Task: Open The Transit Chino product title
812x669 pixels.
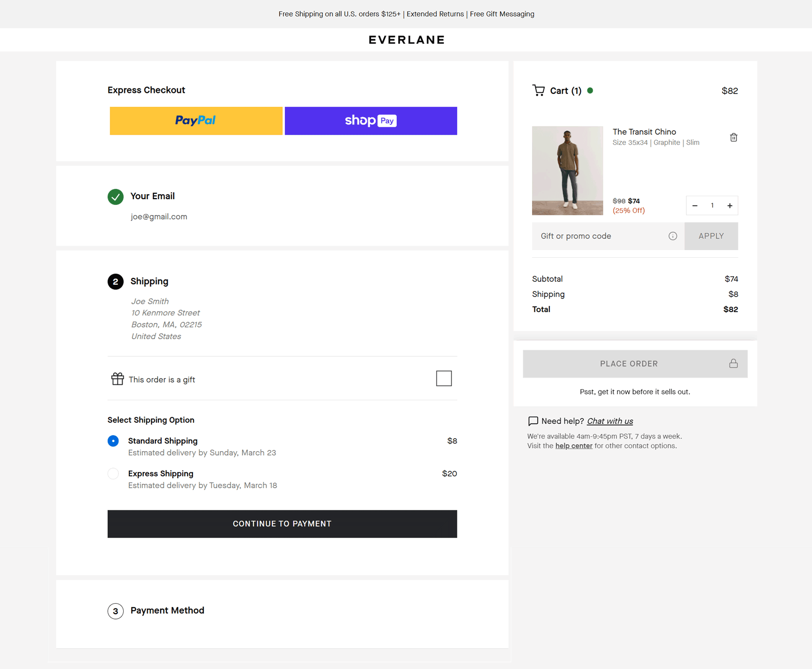Action: tap(644, 132)
